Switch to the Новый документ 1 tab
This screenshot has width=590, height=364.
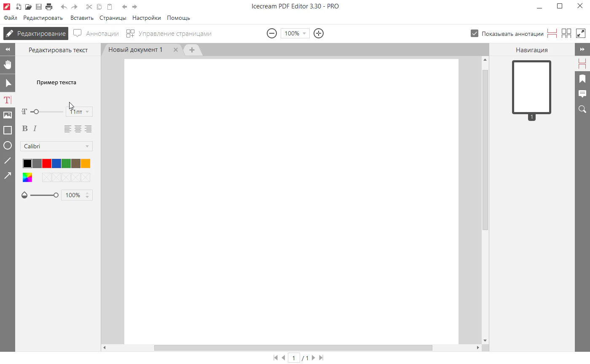[x=135, y=50]
